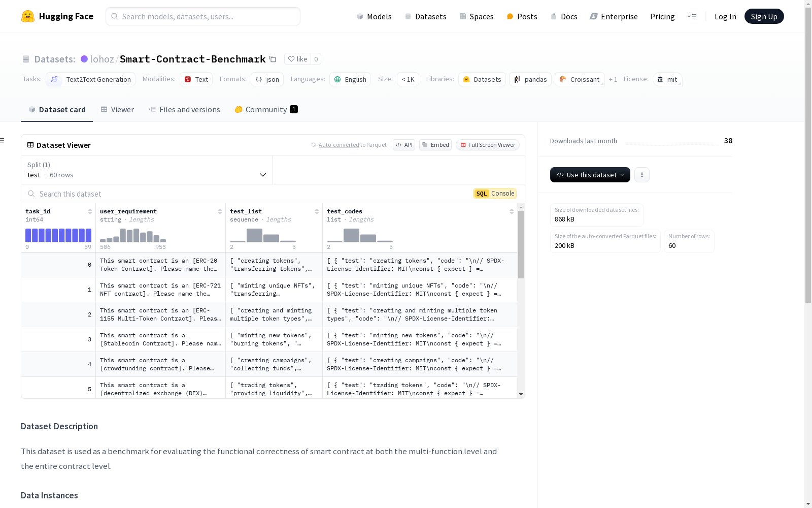Viewport: 812px width, 508px height.
Task: Click the lohoz user avatar
Action: click(84, 59)
